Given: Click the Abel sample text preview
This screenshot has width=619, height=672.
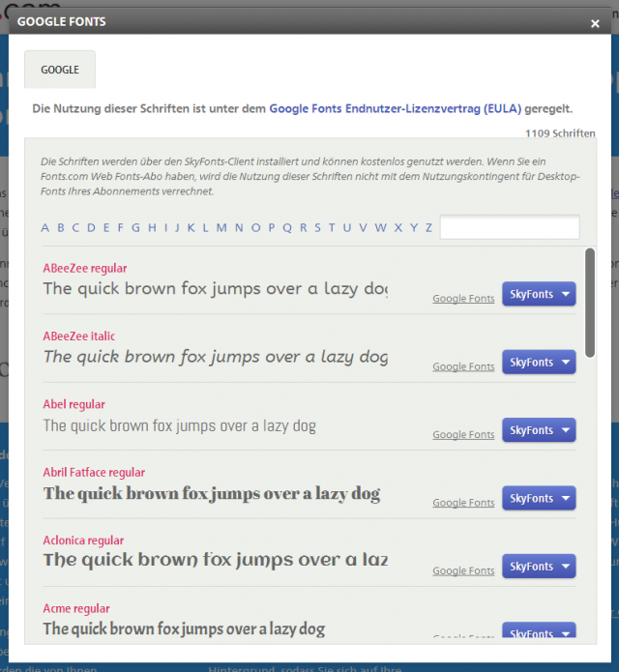Looking at the screenshot, I should 179,425.
